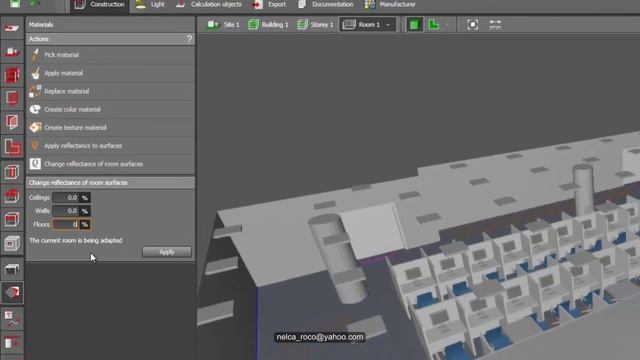
Task: Switch to the Documentation tab
Action: tap(326, 5)
